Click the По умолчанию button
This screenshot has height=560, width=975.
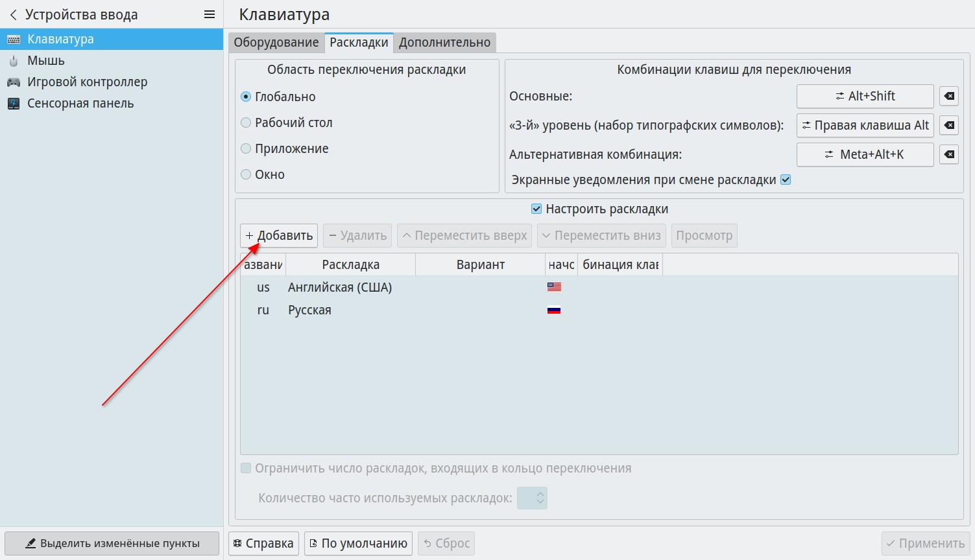[x=358, y=543]
